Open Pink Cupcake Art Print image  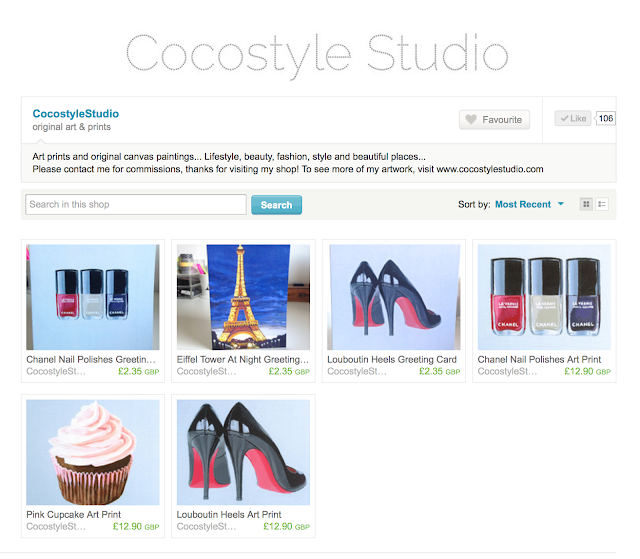pyautogui.click(x=93, y=452)
